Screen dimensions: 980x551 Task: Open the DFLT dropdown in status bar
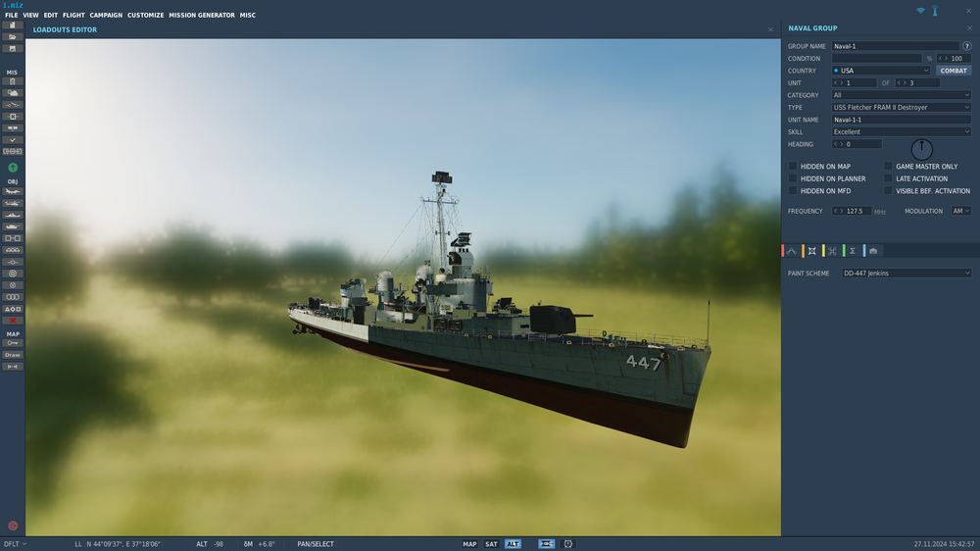(x=15, y=544)
